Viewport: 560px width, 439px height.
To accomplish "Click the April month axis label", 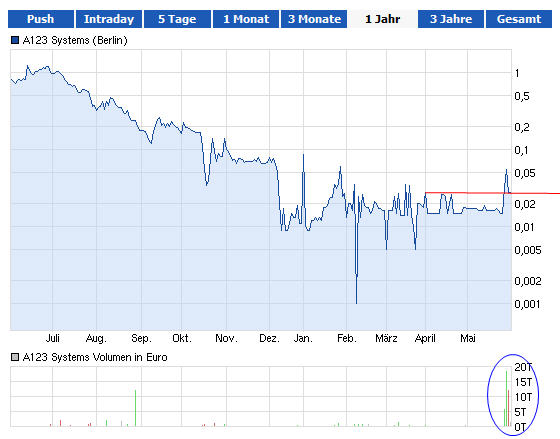I will (425, 339).
